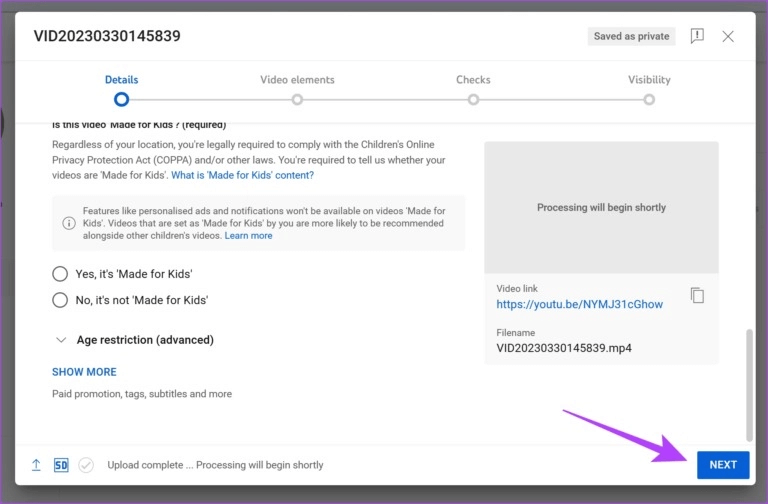The image size is (768, 504).
Task: Close the upload dialog with X icon
Action: point(728,36)
